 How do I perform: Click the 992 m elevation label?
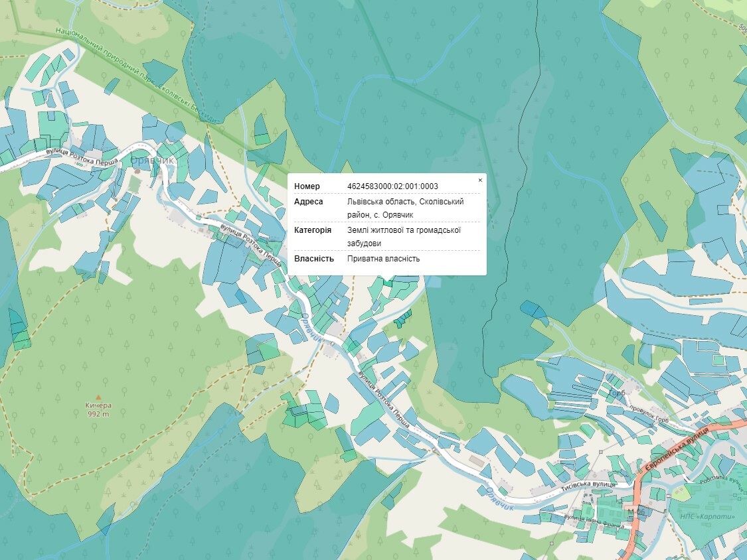[x=98, y=414]
